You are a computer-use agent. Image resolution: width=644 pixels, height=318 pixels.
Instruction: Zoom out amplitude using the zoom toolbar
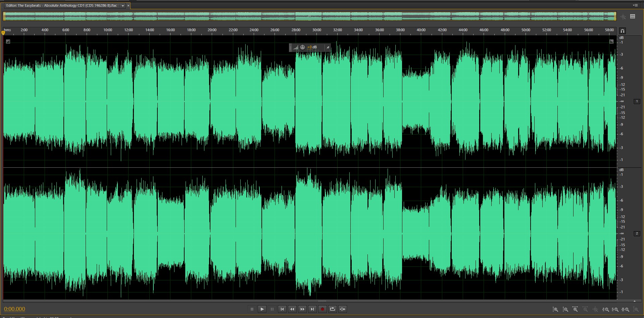(565, 309)
